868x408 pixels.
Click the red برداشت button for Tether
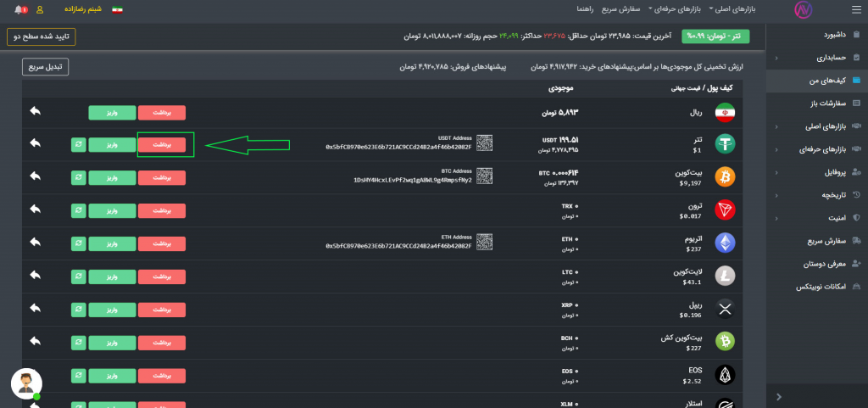click(x=161, y=144)
